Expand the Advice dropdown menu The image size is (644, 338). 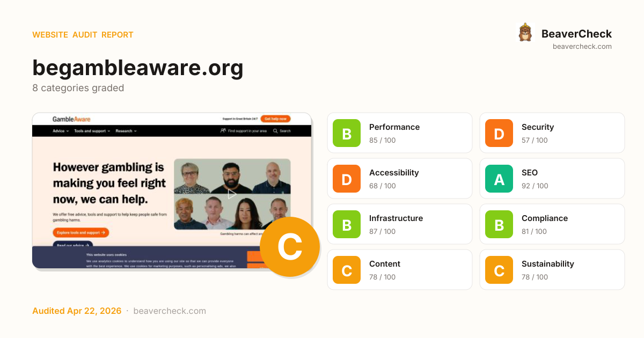[x=61, y=131]
